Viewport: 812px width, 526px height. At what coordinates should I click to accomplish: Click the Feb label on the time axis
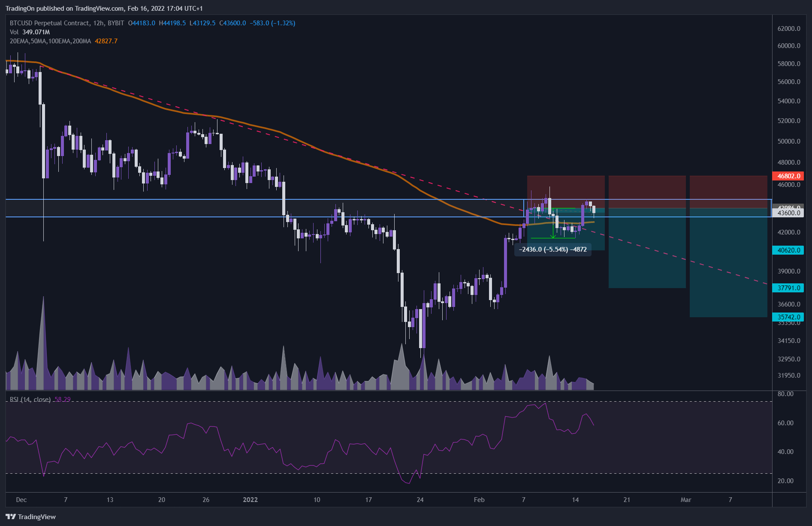point(479,500)
